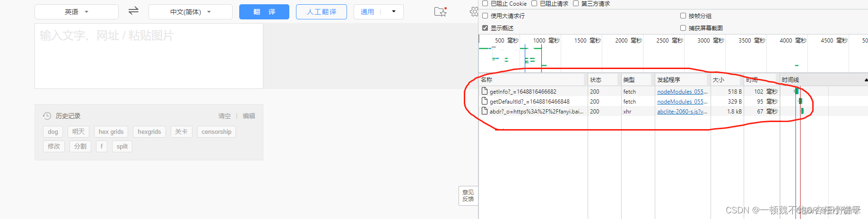Screen dimensions: 868x219
Task: Select the spilt history tag
Action: click(x=122, y=146)
